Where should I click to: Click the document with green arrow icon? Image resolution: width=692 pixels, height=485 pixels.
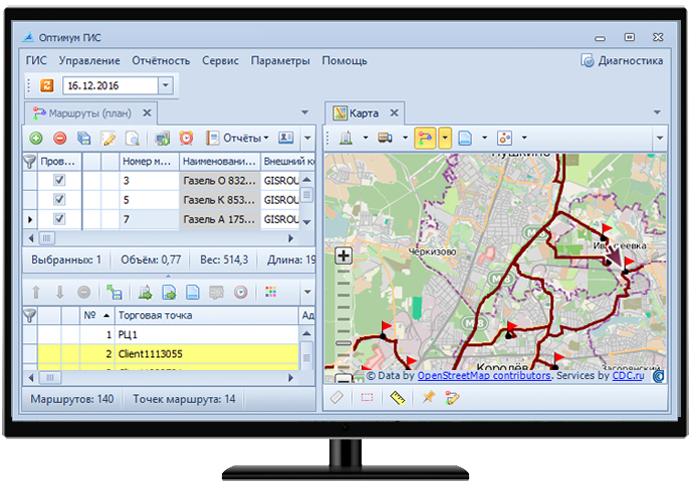pos(169,292)
